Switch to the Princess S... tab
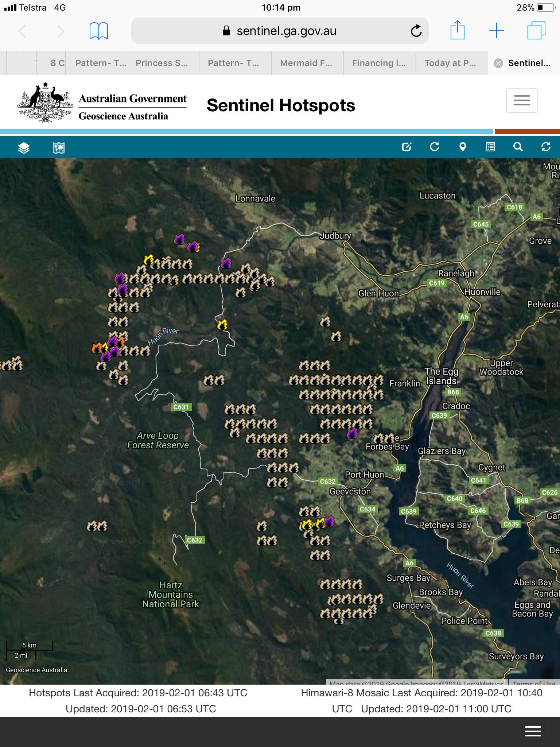This screenshot has height=747, width=560. click(162, 63)
